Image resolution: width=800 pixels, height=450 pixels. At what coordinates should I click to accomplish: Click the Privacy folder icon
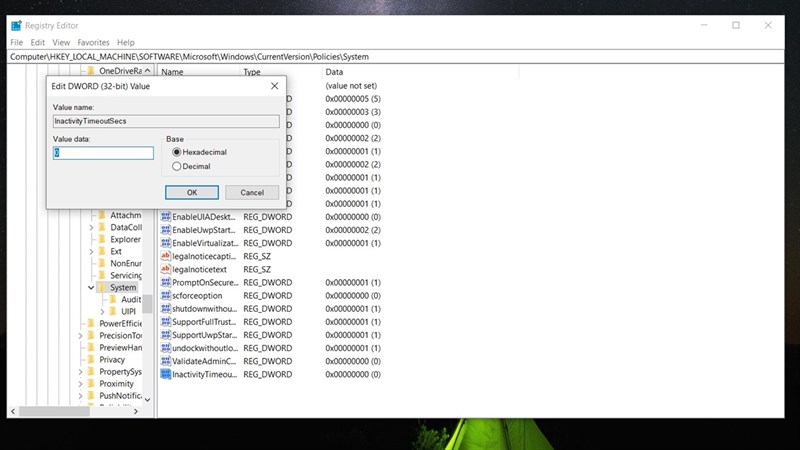(x=91, y=360)
